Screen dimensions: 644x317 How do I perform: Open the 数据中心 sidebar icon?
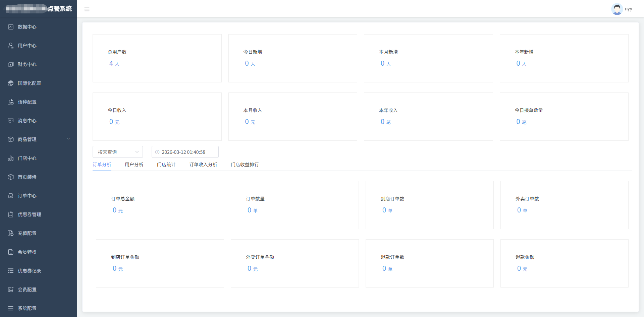[11, 27]
